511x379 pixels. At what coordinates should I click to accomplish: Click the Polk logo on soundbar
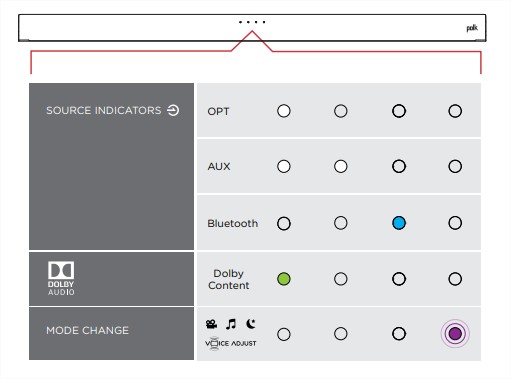[472, 28]
